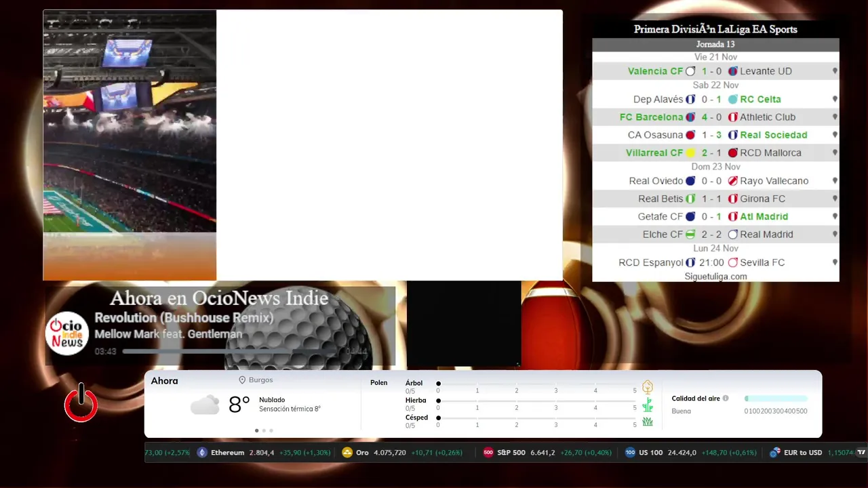Select second weather carousel dot
The height and width of the screenshot is (488, 868).
[264, 430]
